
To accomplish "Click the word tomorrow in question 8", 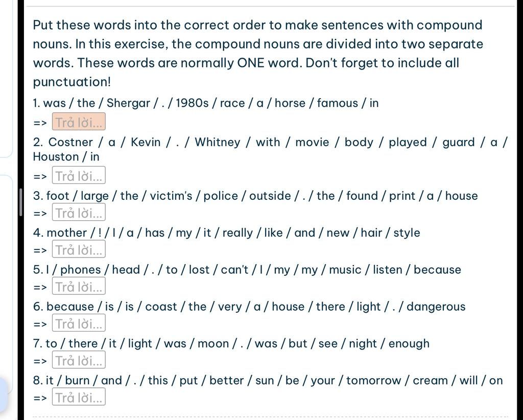I will point(373,380).
